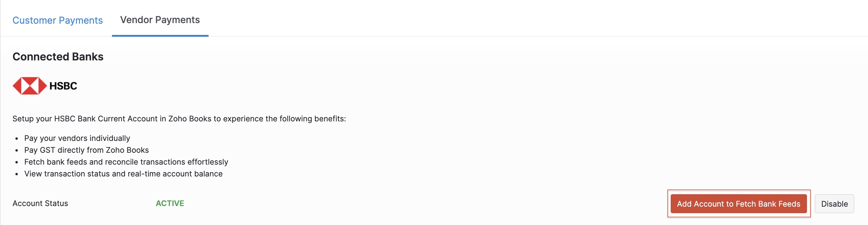The height and width of the screenshot is (225, 868).
Task: Click the HSBC wordmark text
Action: (x=63, y=86)
